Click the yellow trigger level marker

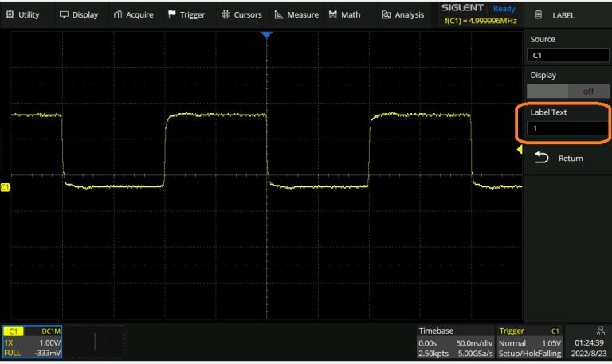coord(520,149)
